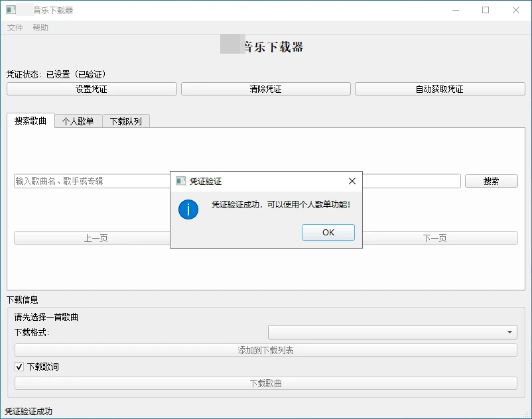Viewport: 532px width, 419px height.
Task: Close the 凭证验证 dialog with X
Action: tap(352, 181)
